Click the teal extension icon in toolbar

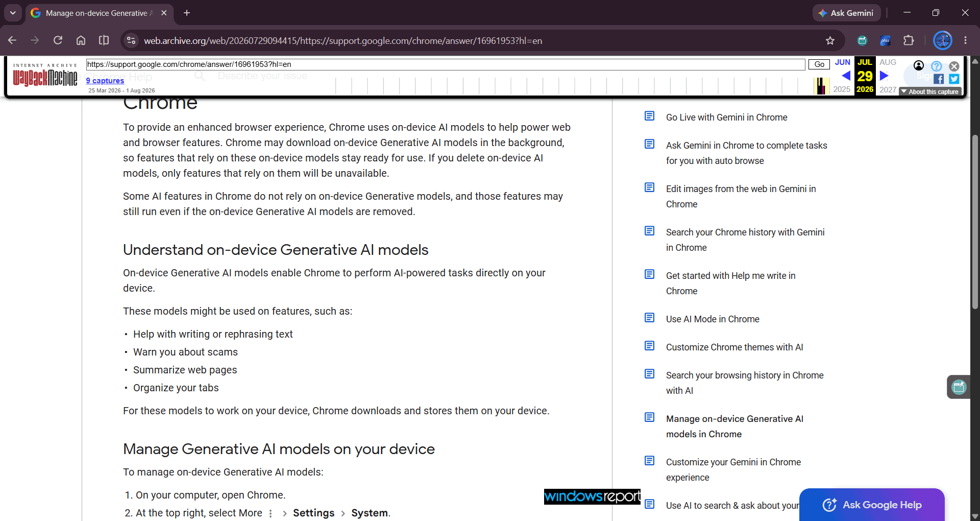(862, 40)
